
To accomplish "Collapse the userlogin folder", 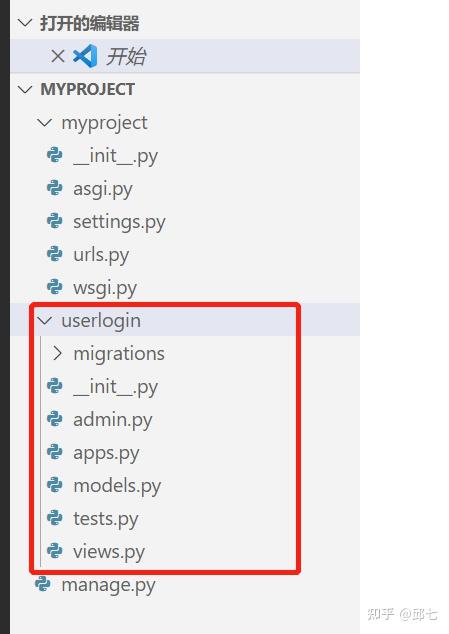I will point(44,321).
